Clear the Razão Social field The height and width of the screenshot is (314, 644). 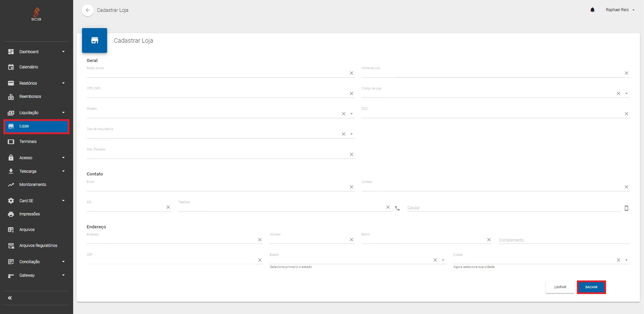pos(351,73)
